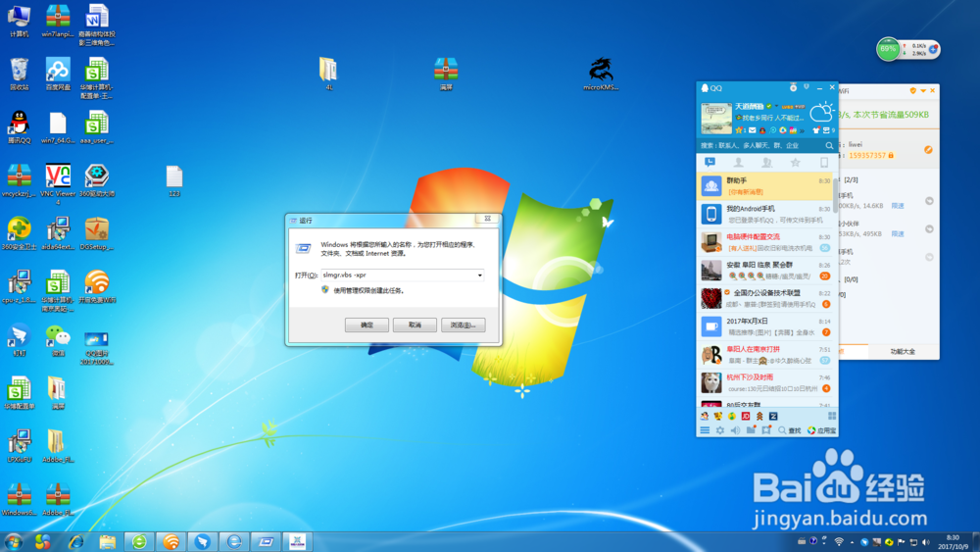
Task: Click the QQ search contacts field
Action: (760, 146)
